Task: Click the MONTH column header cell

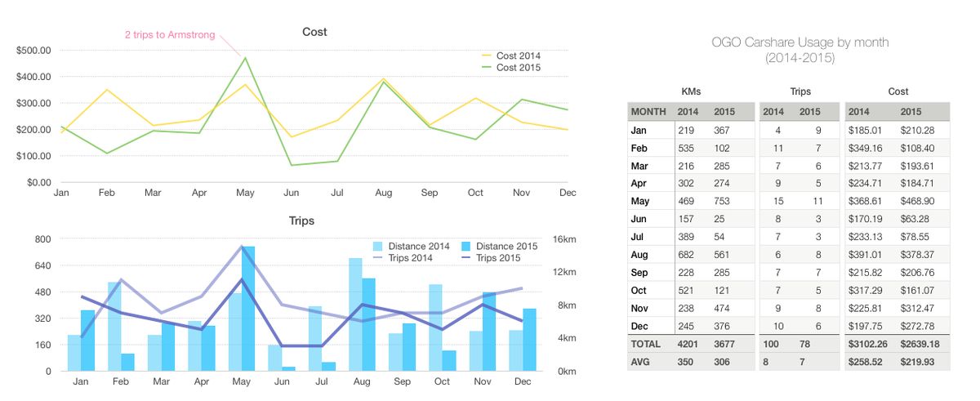Action: click(650, 112)
